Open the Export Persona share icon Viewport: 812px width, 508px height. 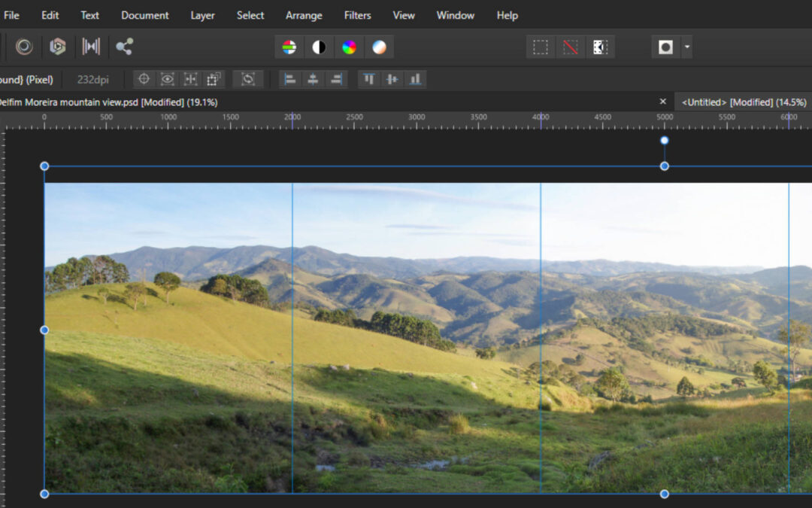(124, 47)
